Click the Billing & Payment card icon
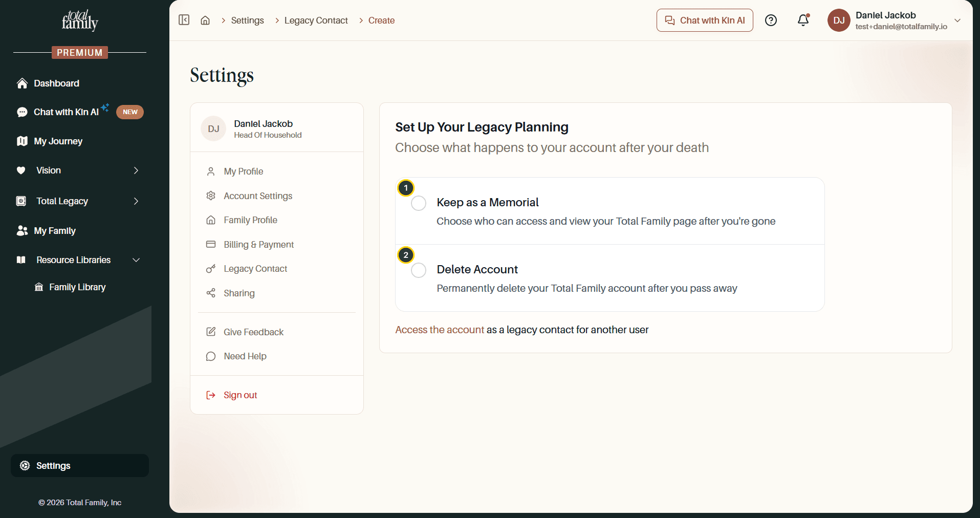This screenshot has width=980, height=518. [x=211, y=244]
